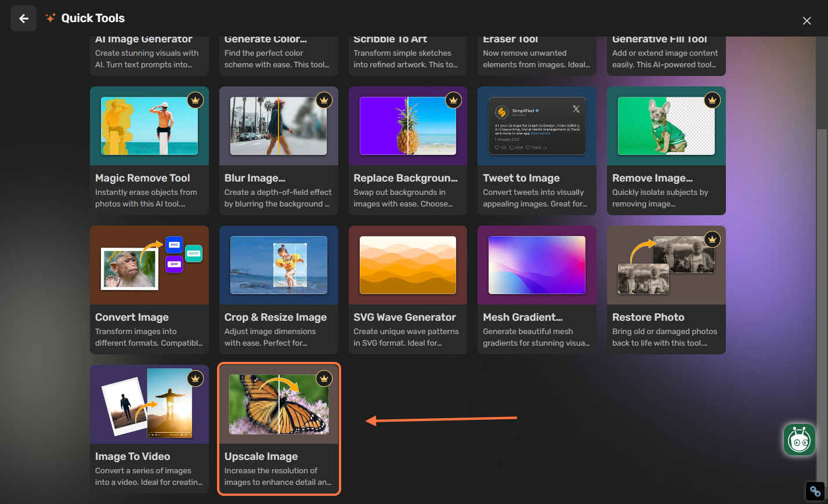
Task: Click 'Swap out backgrounds in' description
Action: (400, 192)
